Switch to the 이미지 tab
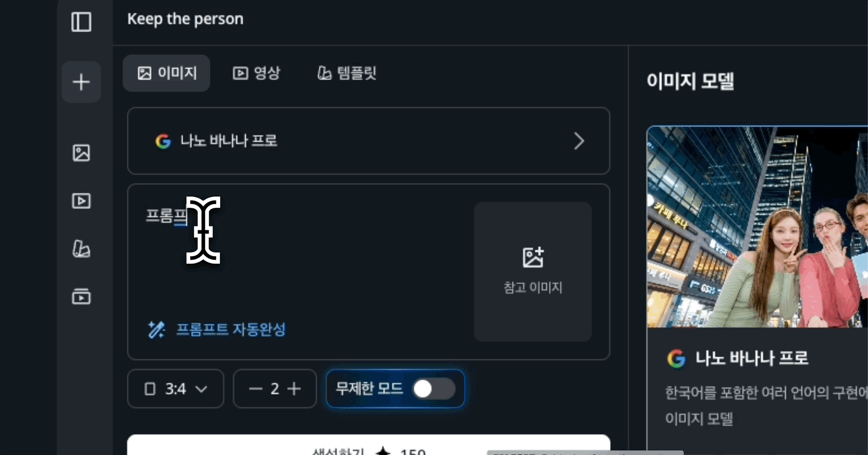 tap(167, 73)
